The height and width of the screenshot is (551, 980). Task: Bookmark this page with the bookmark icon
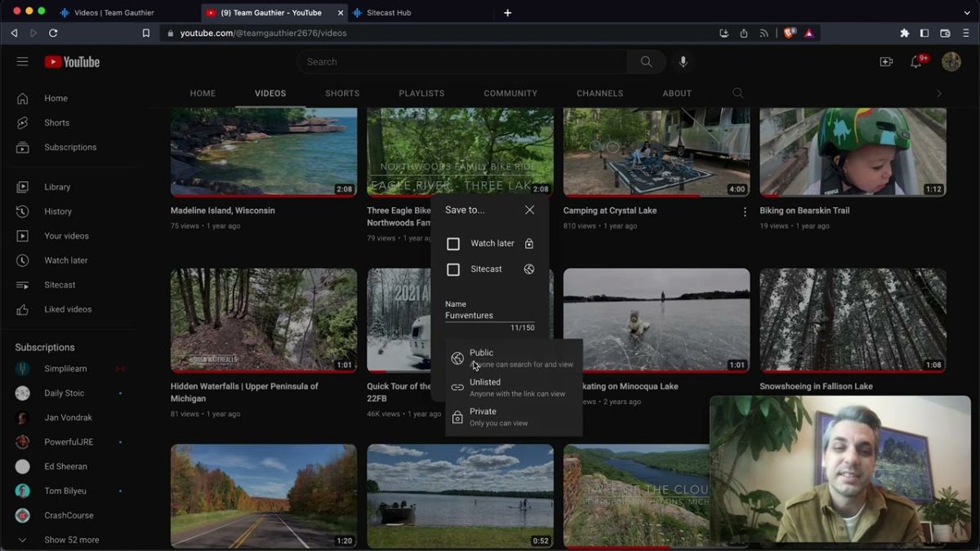(146, 33)
